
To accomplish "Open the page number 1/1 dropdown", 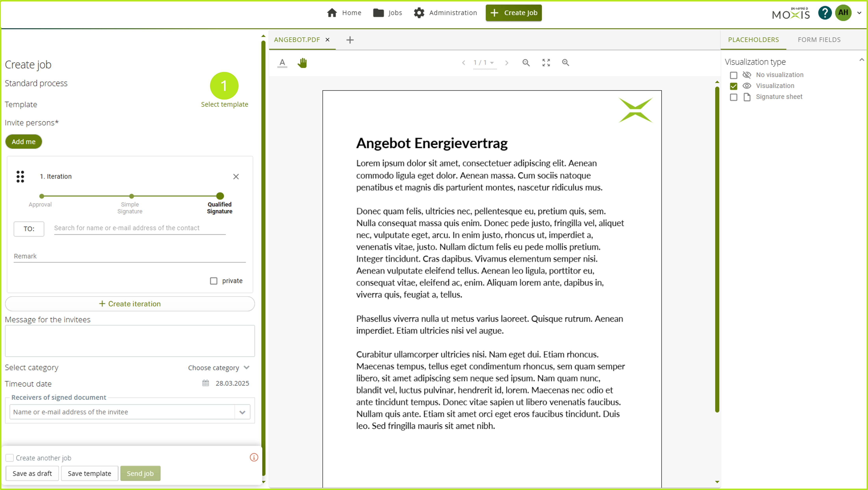I will pyautogui.click(x=484, y=63).
